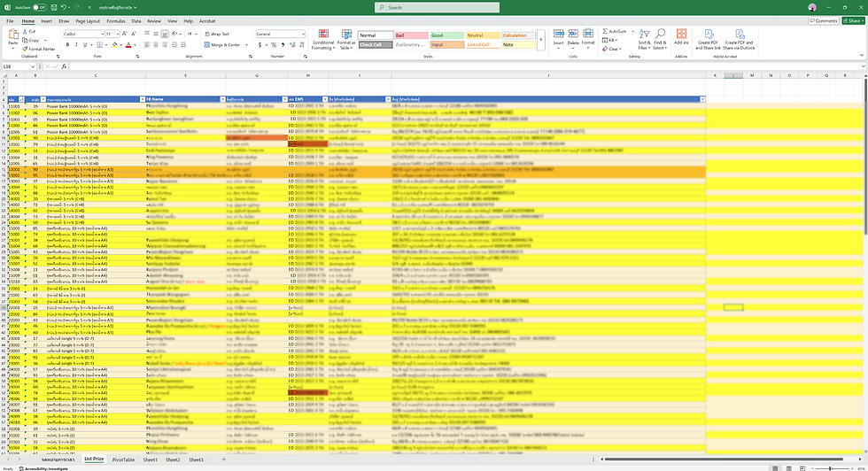This screenshot has height=471, width=868.
Task: Click the Format Painter brush
Action: click(x=26, y=49)
